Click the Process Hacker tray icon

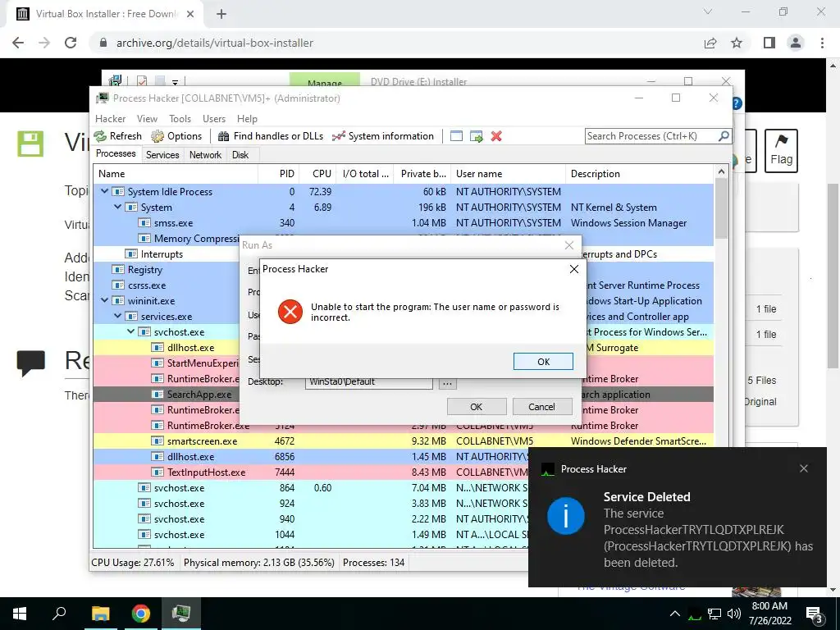point(694,614)
